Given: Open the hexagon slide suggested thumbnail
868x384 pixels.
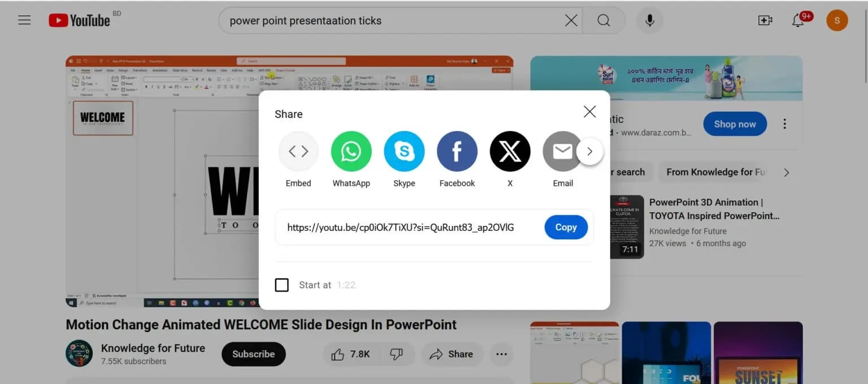Looking at the screenshot, I should click(575, 353).
